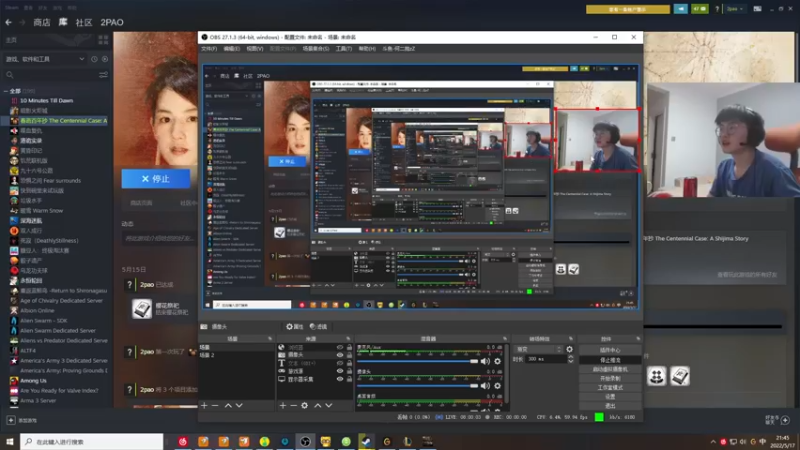Viewport: 800px width, 450px height.
Task: Move source down with sources down arrow
Action: [329, 405]
